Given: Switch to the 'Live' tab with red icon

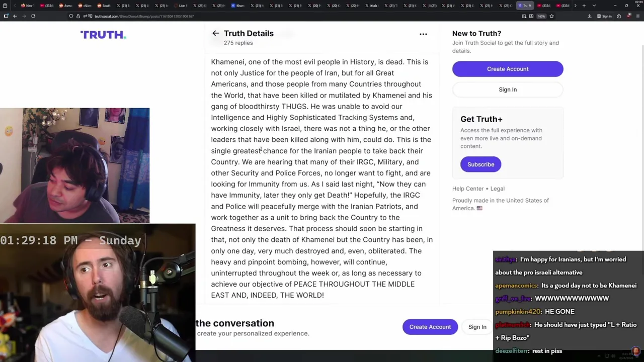Looking at the screenshot, I should (x=180, y=6).
